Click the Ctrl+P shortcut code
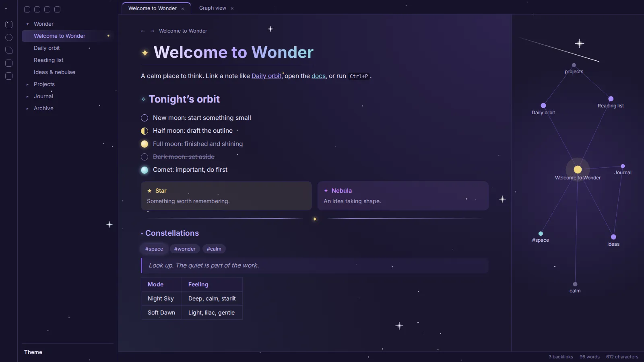Image resolution: width=644 pixels, height=362 pixels. tap(359, 76)
